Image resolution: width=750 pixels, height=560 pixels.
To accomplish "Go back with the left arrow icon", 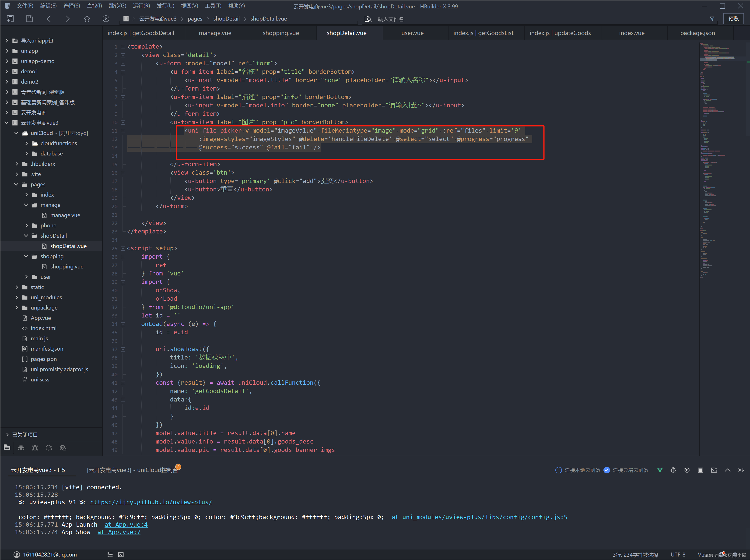I will (49, 19).
